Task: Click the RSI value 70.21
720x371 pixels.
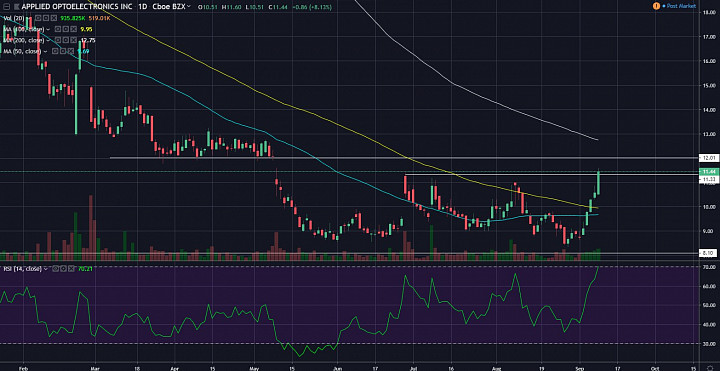Action: click(x=85, y=269)
